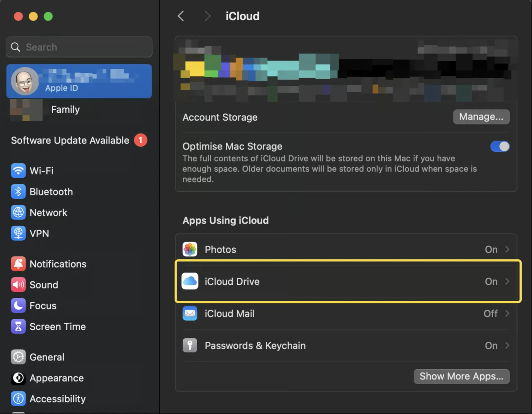Image resolution: width=532 pixels, height=414 pixels.
Task: Open iCloud Mail label text
Action: tap(229, 313)
